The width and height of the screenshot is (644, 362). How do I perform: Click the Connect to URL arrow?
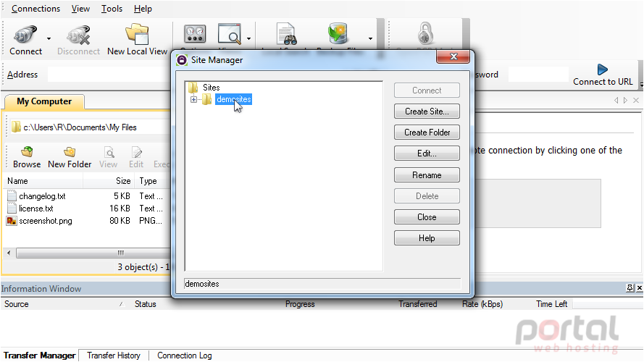(x=603, y=70)
